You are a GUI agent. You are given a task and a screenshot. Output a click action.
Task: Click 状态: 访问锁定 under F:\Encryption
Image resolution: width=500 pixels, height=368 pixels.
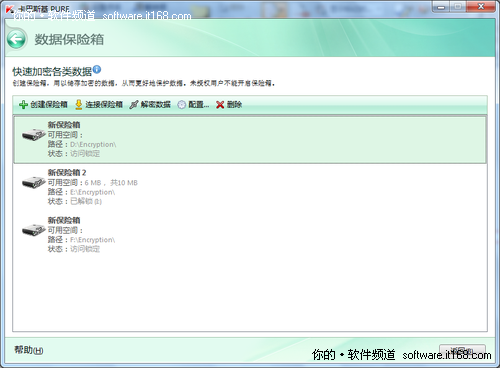74,249
